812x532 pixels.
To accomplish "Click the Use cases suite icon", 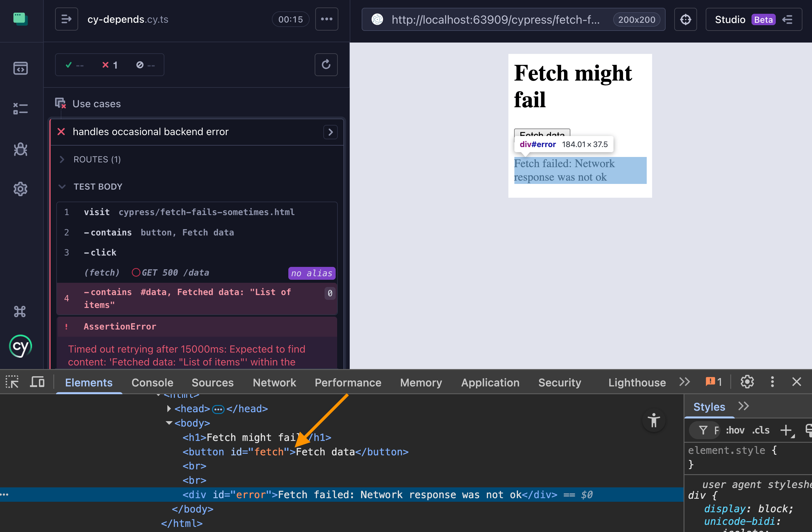I will [60, 103].
